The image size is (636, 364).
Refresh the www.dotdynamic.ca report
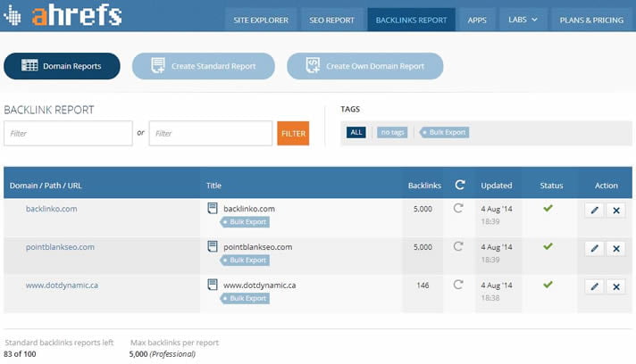point(458,285)
